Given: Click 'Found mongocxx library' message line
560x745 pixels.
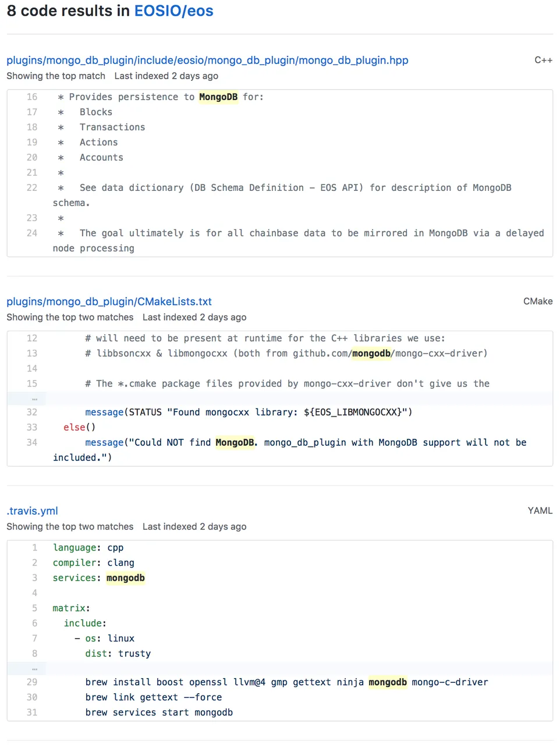Looking at the screenshot, I should point(249,412).
